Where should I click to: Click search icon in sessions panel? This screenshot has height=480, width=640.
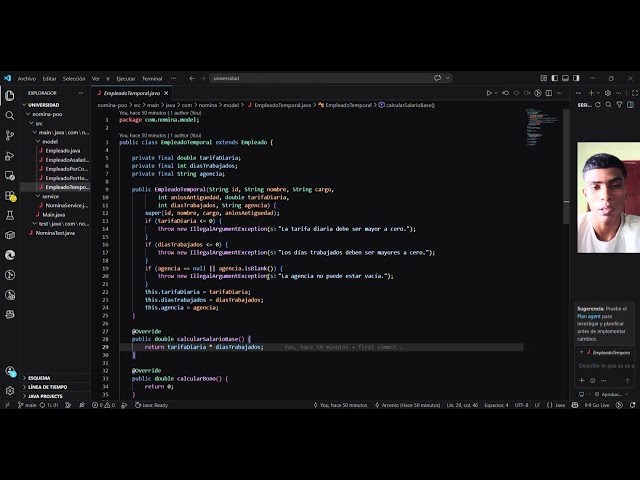[x=609, y=105]
